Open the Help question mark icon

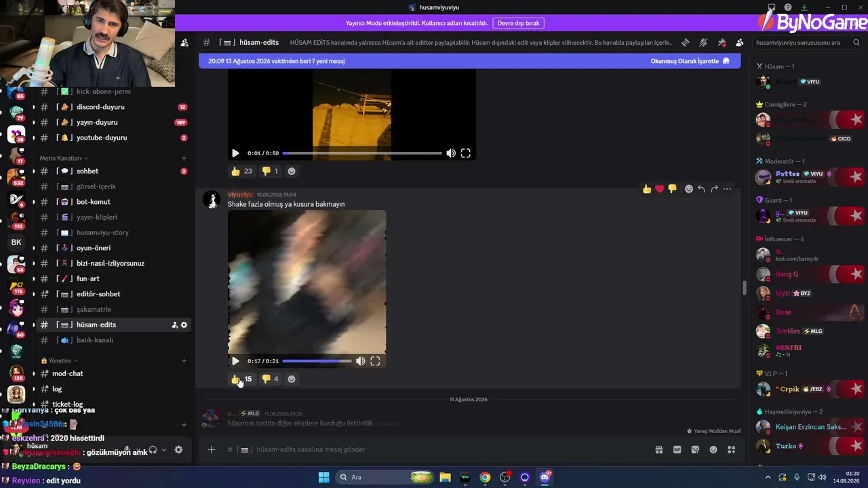788,7
